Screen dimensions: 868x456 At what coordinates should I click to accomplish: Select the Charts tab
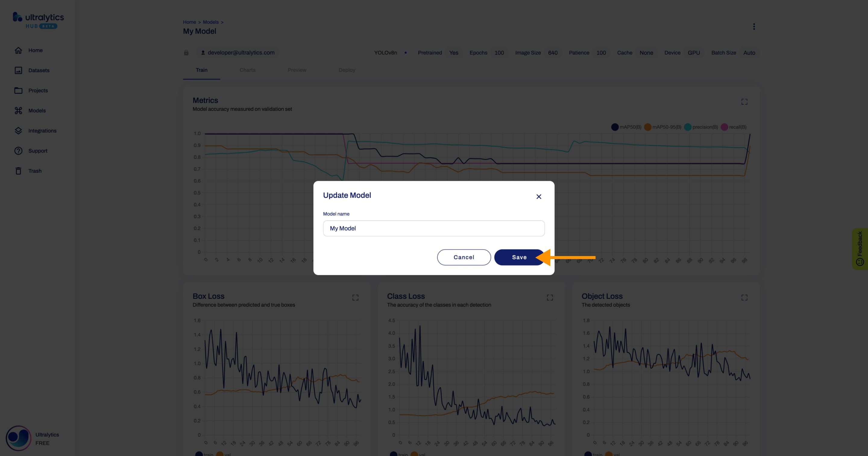(247, 69)
